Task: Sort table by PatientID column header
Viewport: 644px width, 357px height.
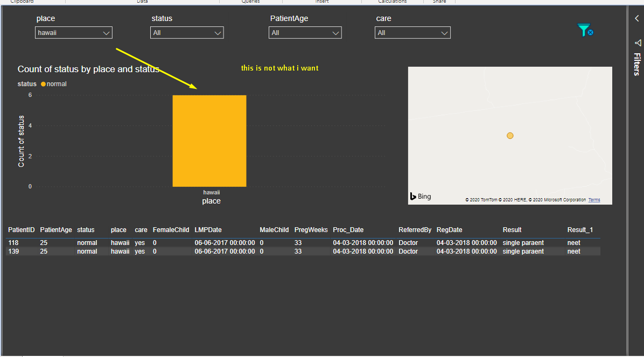Action: coord(22,230)
